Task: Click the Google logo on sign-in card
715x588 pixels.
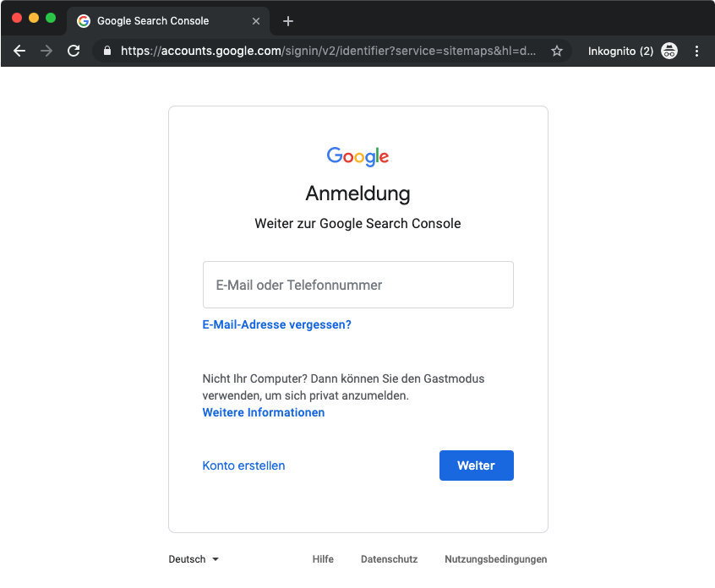Action: point(357,156)
